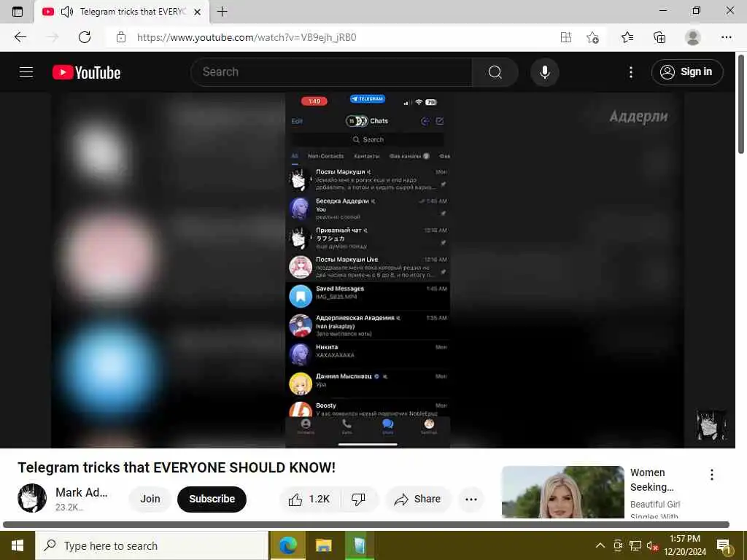Select the Telegram tricks video tab
This screenshot has width=747, height=560.
(x=122, y=12)
